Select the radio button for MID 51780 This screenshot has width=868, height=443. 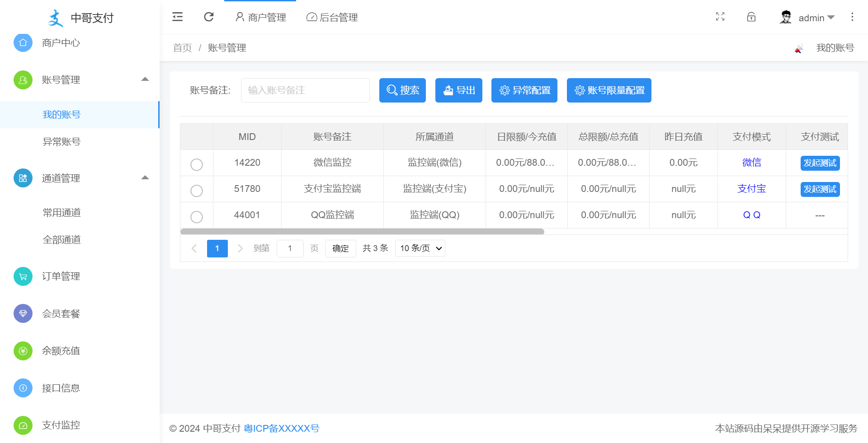tap(197, 191)
